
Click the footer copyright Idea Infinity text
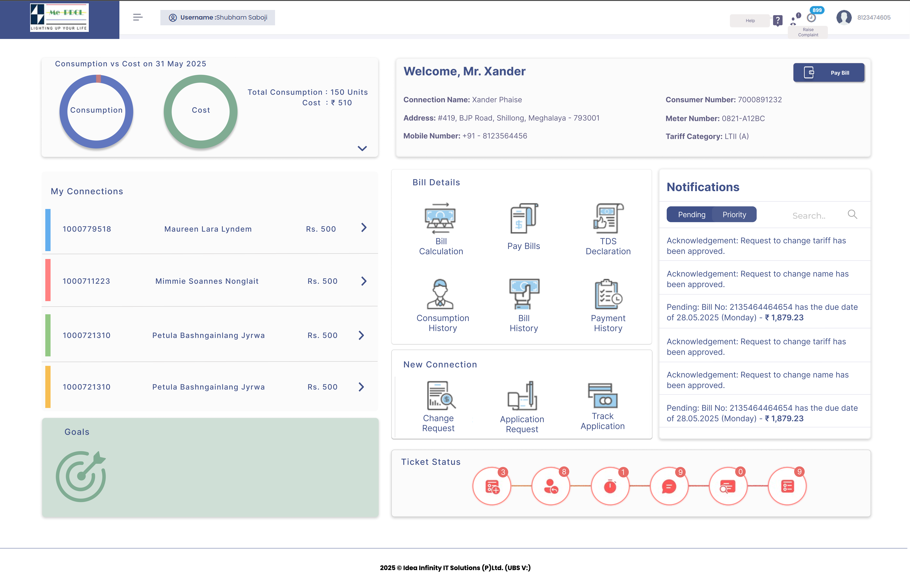pyautogui.click(x=455, y=568)
